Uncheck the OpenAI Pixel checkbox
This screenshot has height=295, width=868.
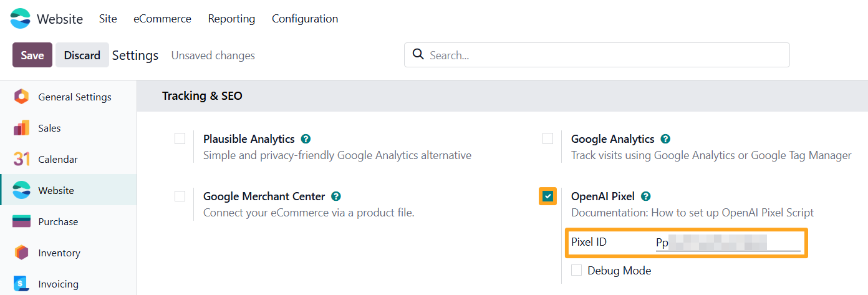[547, 196]
